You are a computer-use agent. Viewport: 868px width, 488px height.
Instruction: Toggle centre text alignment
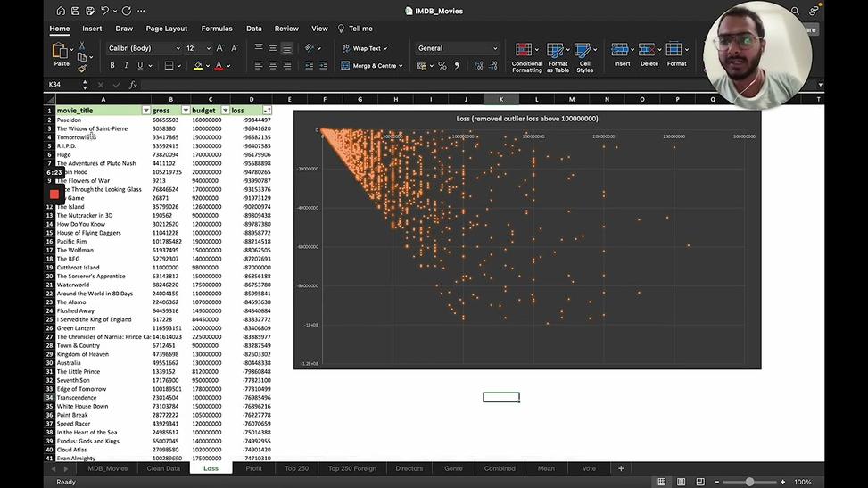click(273, 65)
